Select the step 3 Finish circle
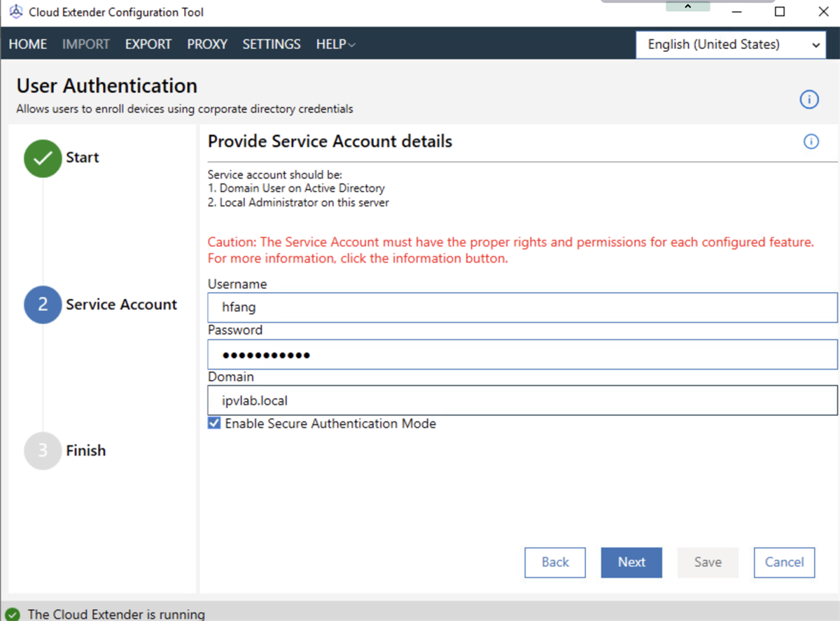This screenshot has width=840, height=621. [x=43, y=451]
